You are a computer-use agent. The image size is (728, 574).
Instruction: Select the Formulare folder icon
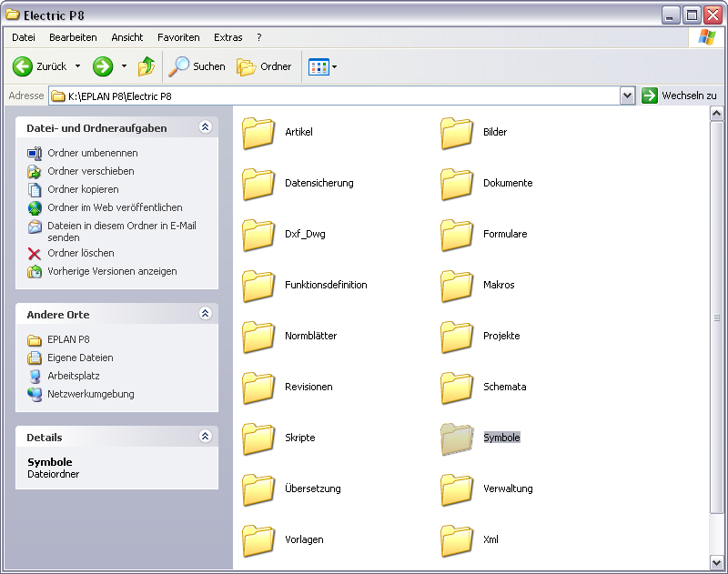pos(457,235)
